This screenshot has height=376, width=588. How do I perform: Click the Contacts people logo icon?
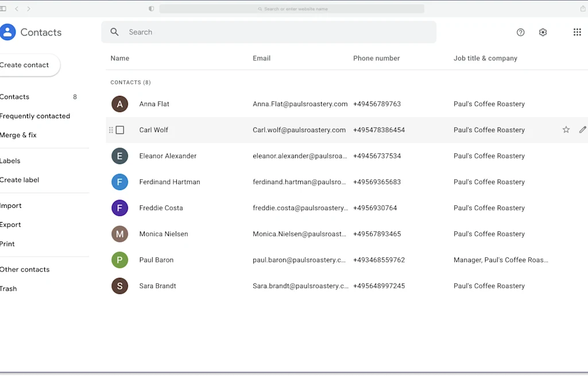(x=7, y=32)
